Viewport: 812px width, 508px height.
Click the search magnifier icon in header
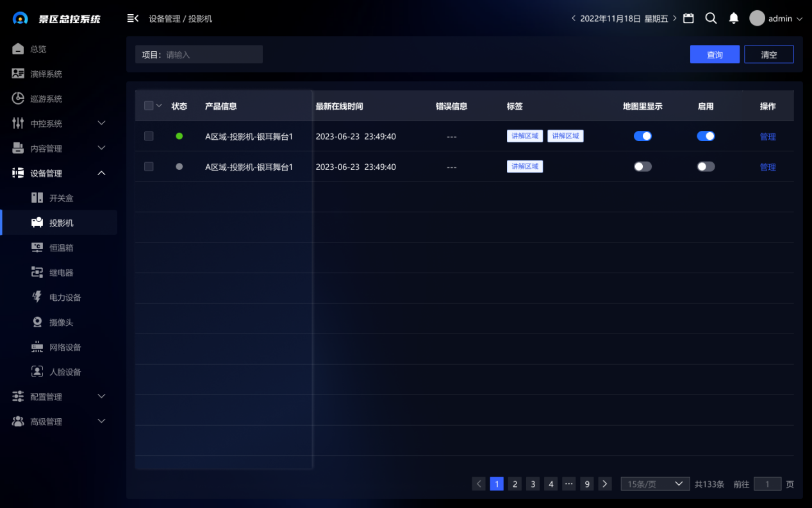click(711, 19)
